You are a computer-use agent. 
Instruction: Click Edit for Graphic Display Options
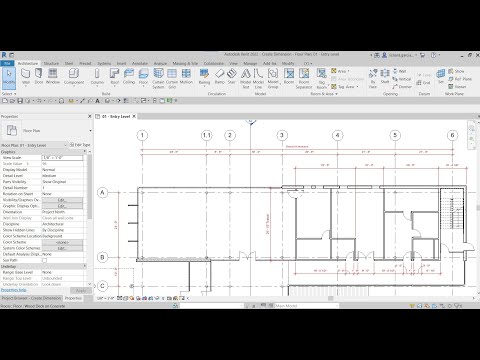click(x=62, y=206)
